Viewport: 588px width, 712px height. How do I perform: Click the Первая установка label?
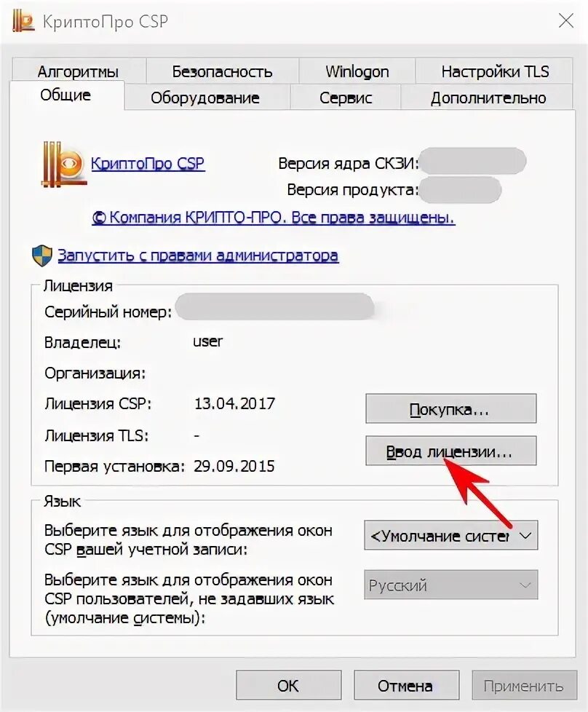(x=115, y=466)
